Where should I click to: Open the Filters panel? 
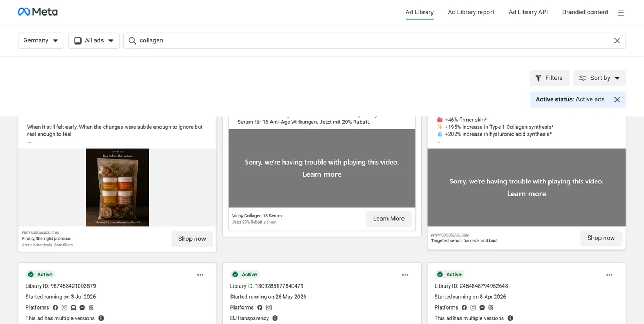[x=550, y=78]
